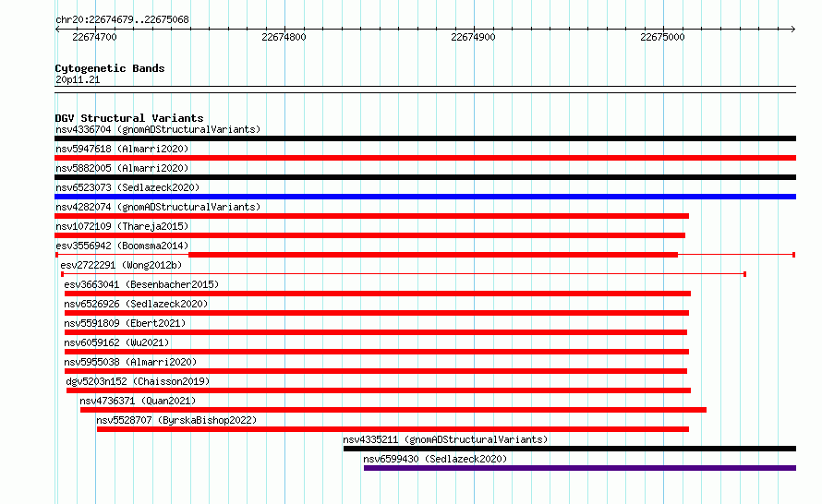Open variant label nsv1072109 (Thareja2015)
This screenshot has height=504, width=822.
pyautogui.click(x=122, y=226)
